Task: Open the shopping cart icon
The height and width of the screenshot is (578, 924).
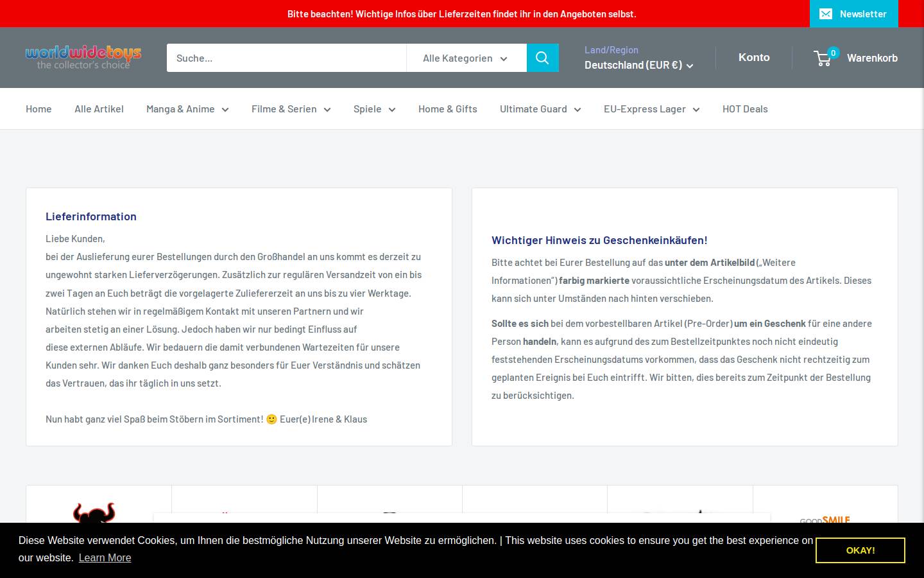Action: coord(823,58)
